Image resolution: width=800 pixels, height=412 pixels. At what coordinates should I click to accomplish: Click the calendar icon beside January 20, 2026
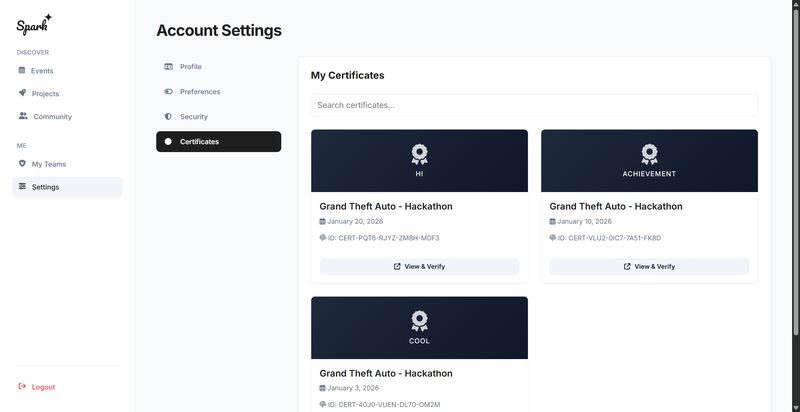point(322,221)
